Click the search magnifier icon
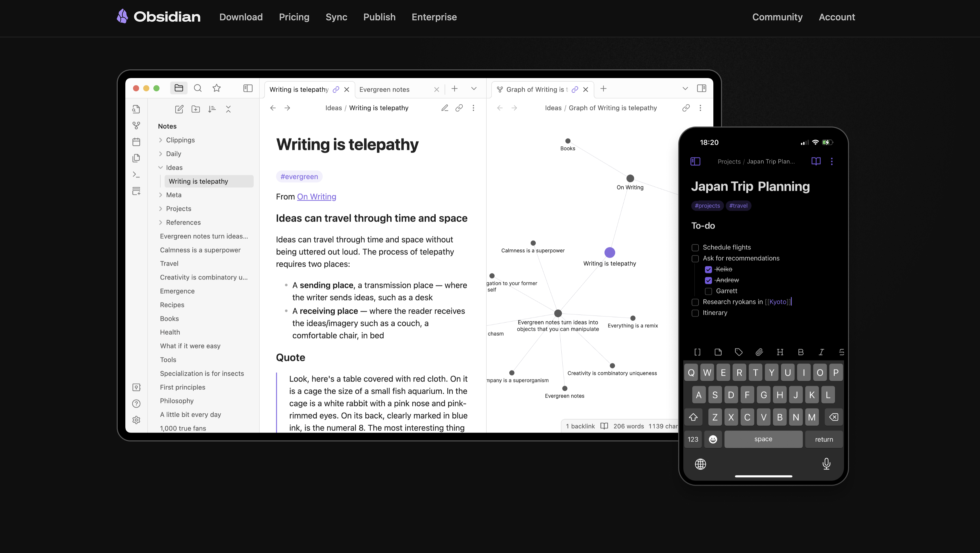 coord(197,88)
